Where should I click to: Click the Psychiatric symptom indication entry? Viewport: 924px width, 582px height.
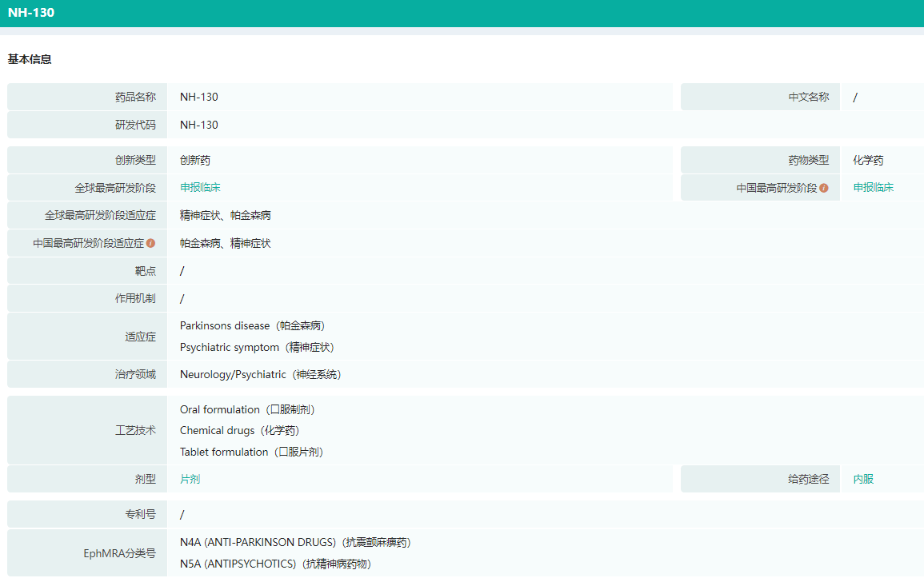point(257,348)
